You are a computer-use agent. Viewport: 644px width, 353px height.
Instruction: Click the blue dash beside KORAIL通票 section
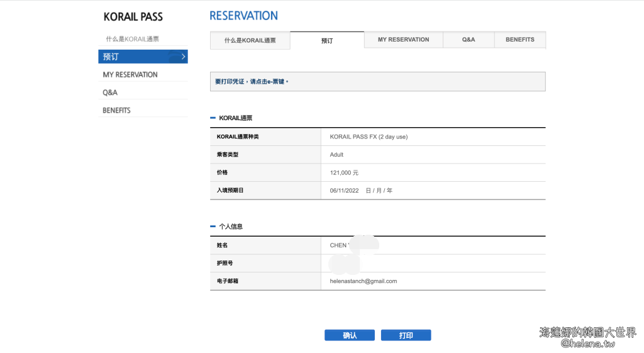click(x=213, y=118)
